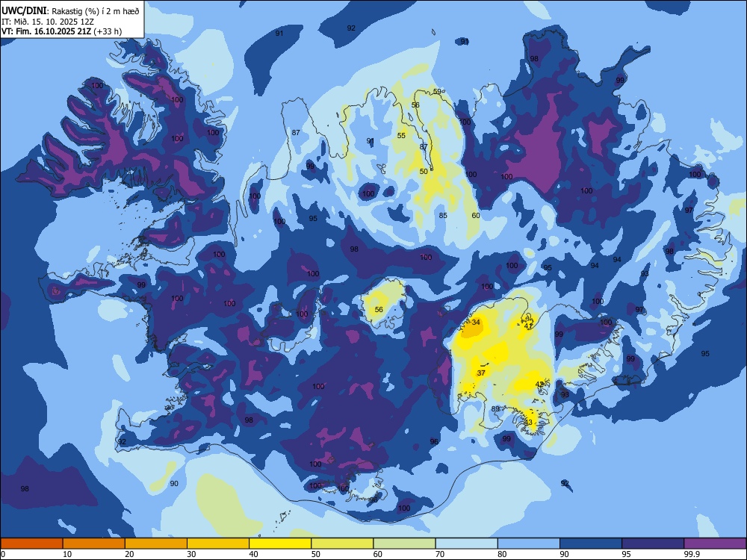Select the "41" humidity value on the map
747x560 pixels.
tap(528, 326)
